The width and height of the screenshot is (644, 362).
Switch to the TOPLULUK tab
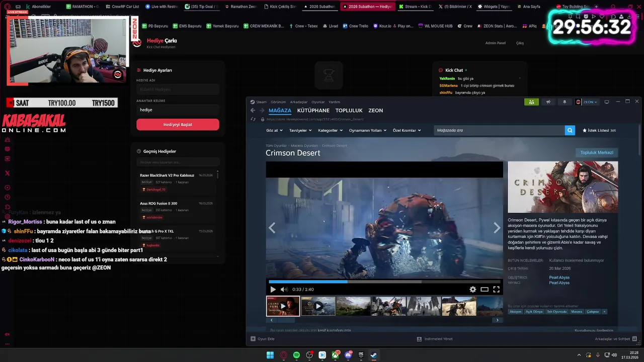point(349,111)
